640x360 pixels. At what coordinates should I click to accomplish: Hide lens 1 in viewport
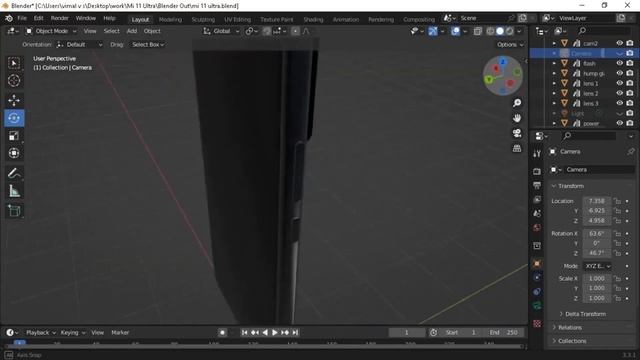coord(620,83)
